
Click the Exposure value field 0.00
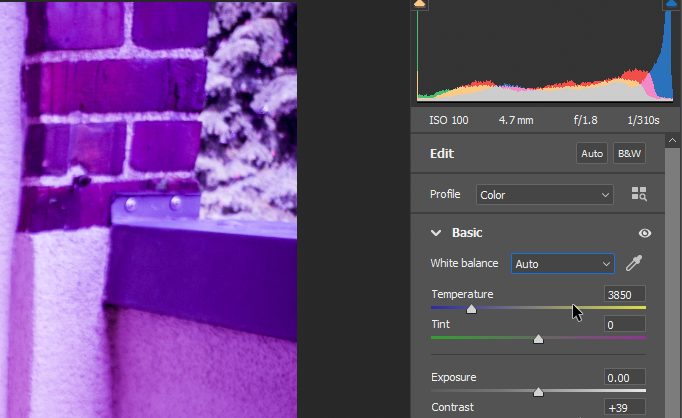point(625,378)
